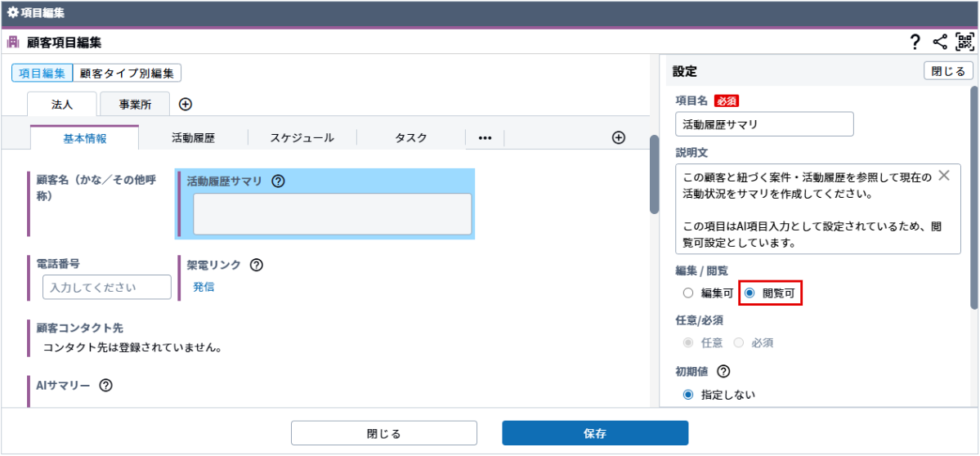Show help for 活動履歴サマリ field
The height and width of the screenshot is (456, 980).
pos(279,181)
